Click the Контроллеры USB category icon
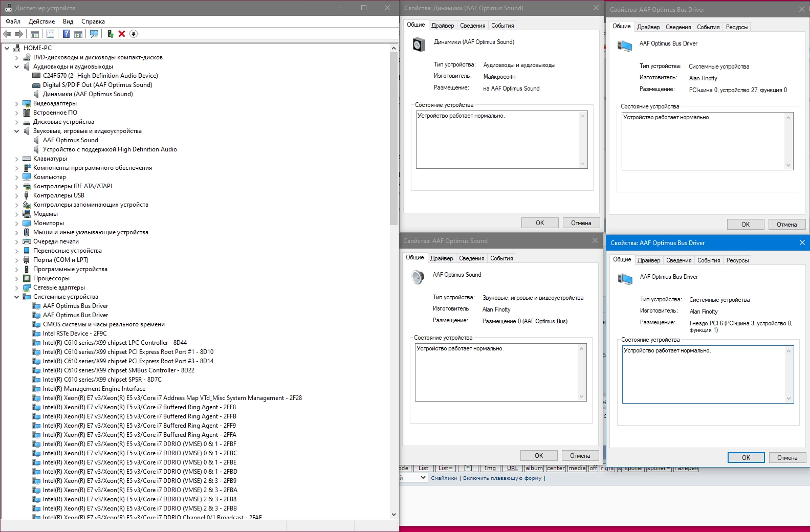 pyautogui.click(x=27, y=195)
